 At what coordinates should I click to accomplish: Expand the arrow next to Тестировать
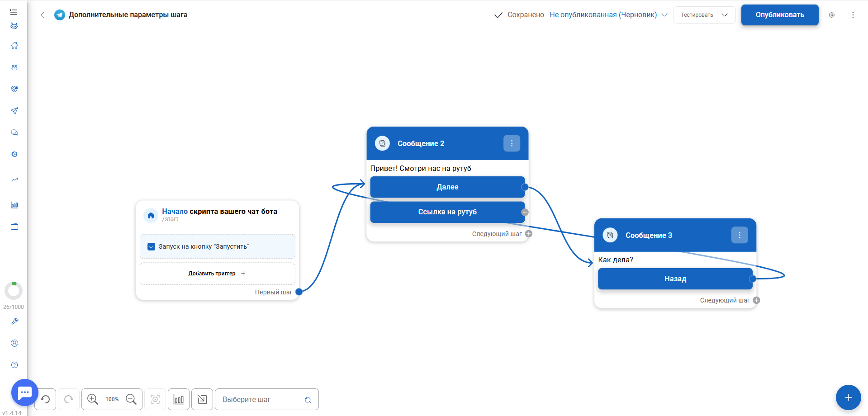click(725, 15)
